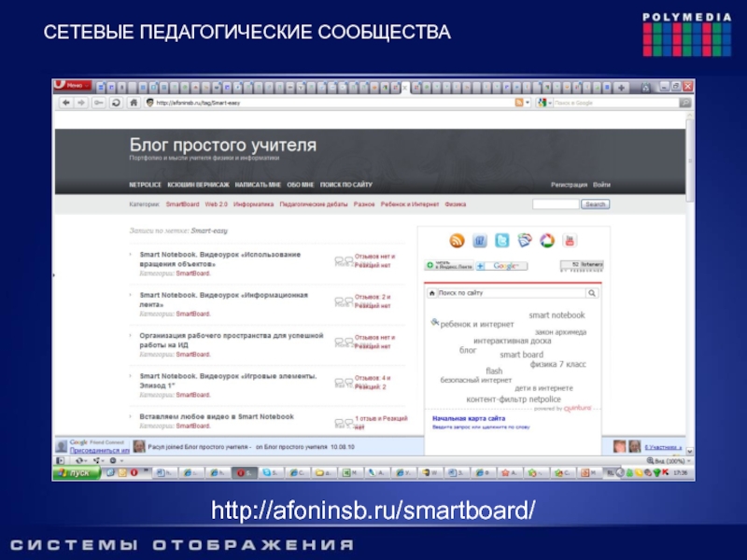The height and width of the screenshot is (560, 747).
Task: Click the blog search text field
Action: [x=556, y=204]
